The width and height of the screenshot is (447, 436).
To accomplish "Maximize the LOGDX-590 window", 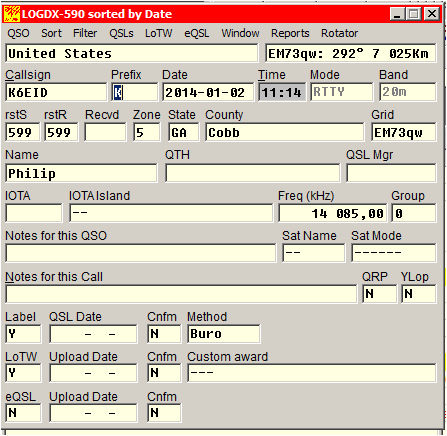I will 414,14.
